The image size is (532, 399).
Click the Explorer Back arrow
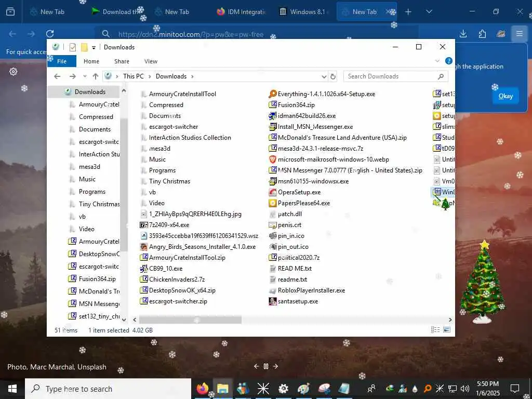(57, 76)
